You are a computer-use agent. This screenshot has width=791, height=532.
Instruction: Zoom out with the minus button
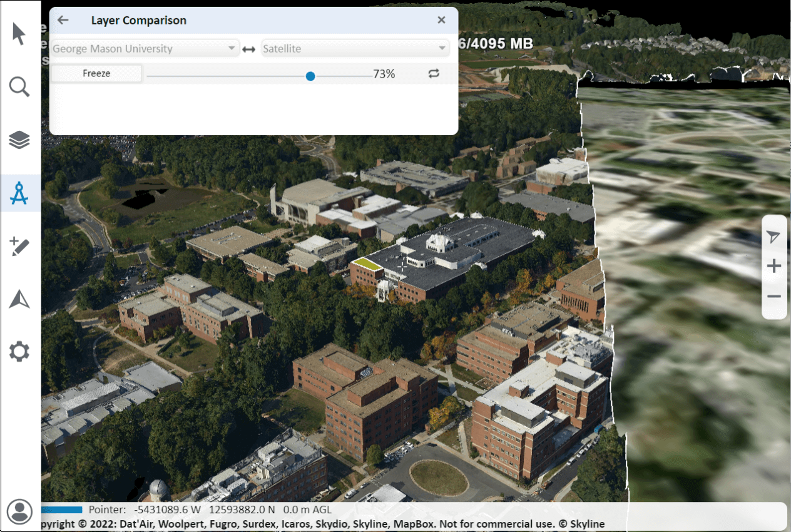(774, 296)
